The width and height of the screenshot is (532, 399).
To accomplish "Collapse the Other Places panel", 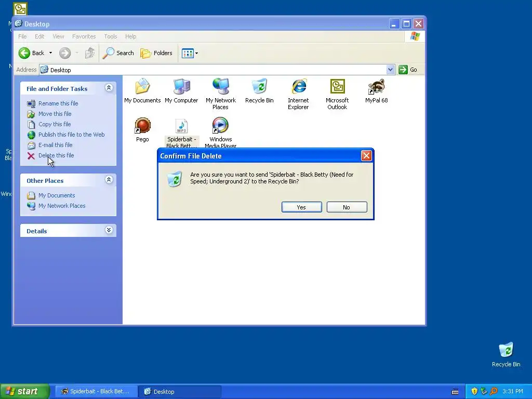I will 109,179.
